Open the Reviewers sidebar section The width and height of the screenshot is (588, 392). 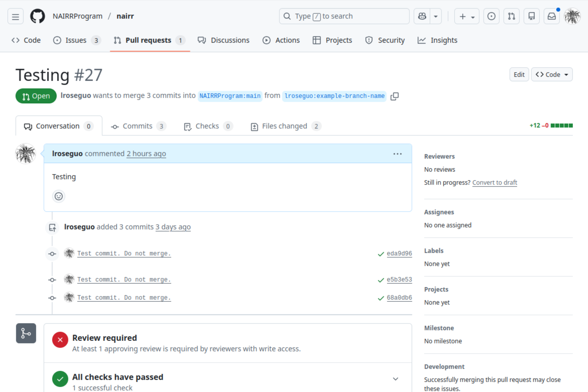coord(439,157)
